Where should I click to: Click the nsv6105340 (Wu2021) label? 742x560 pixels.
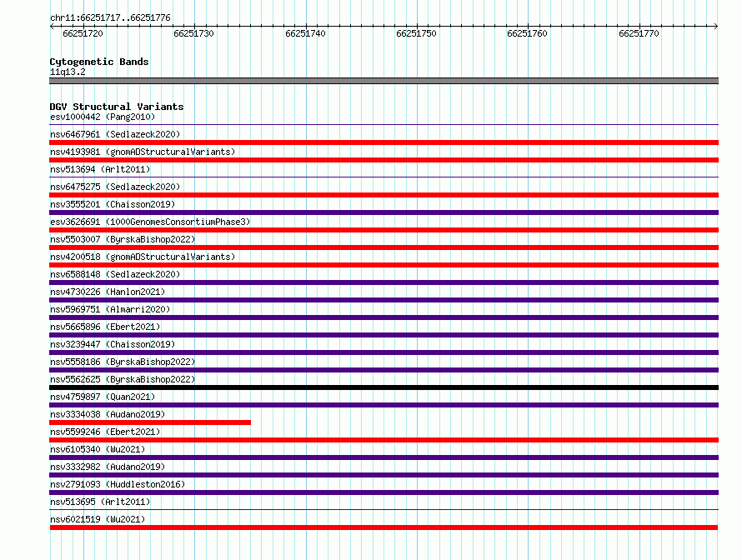98,449
